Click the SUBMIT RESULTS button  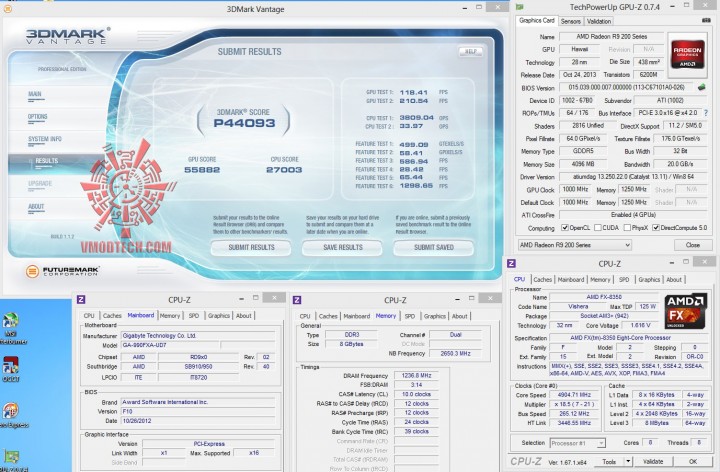click(x=251, y=247)
